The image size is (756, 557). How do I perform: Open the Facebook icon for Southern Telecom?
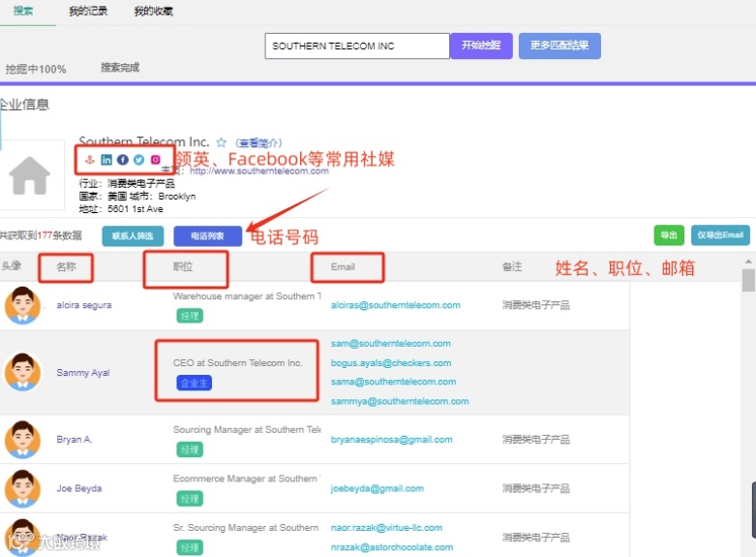(123, 160)
